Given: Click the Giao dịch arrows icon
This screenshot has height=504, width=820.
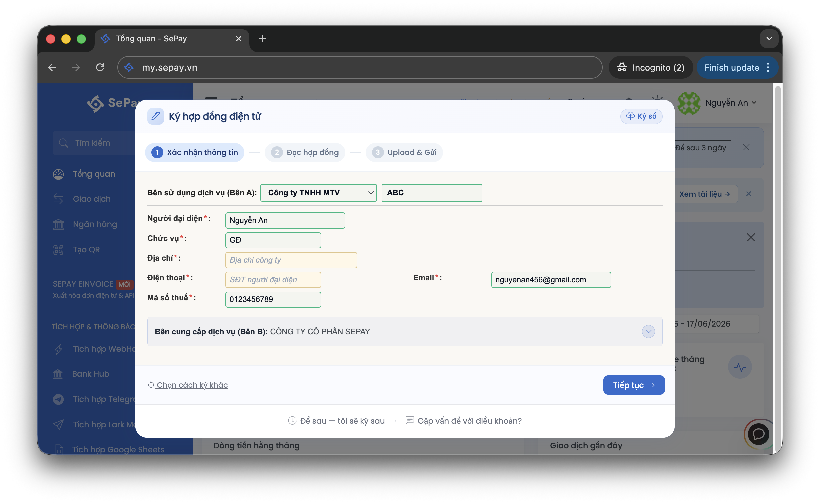Looking at the screenshot, I should (x=58, y=199).
